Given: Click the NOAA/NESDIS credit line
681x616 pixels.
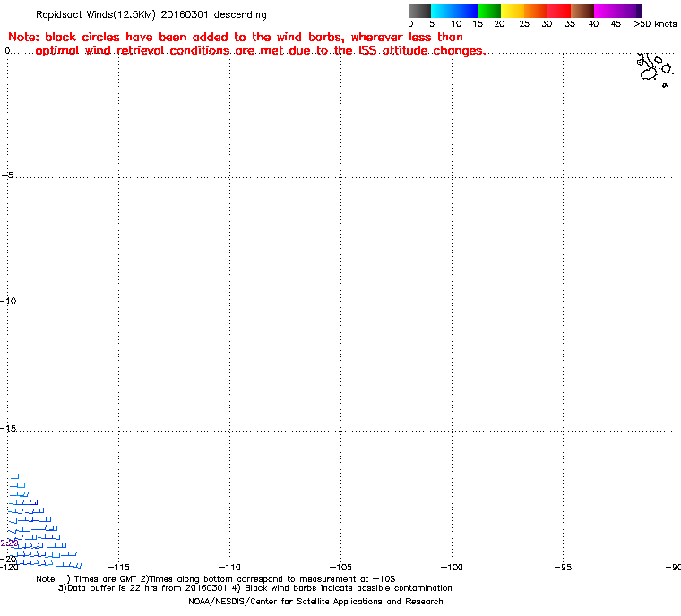Looking at the screenshot, I should (x=315, y=602).
